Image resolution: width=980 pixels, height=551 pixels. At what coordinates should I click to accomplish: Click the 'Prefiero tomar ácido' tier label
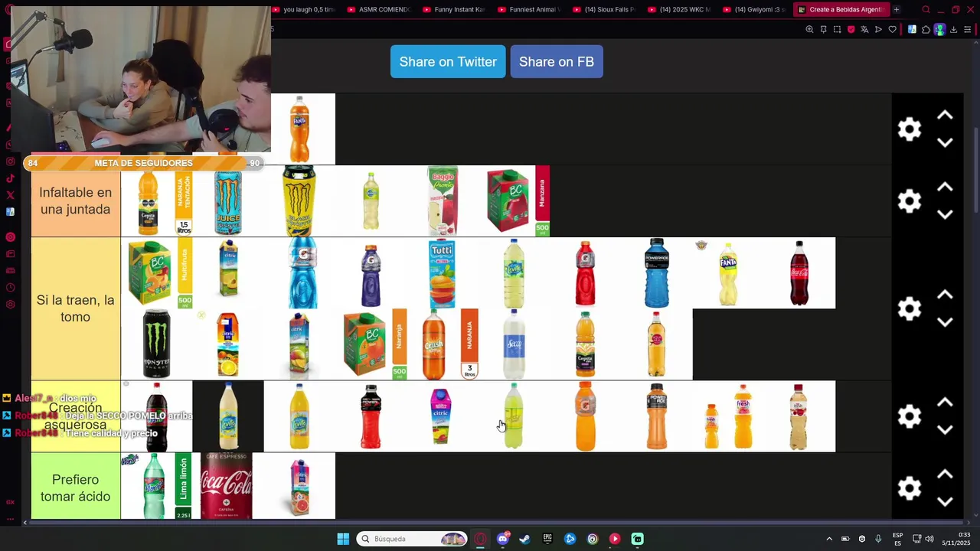76,488
